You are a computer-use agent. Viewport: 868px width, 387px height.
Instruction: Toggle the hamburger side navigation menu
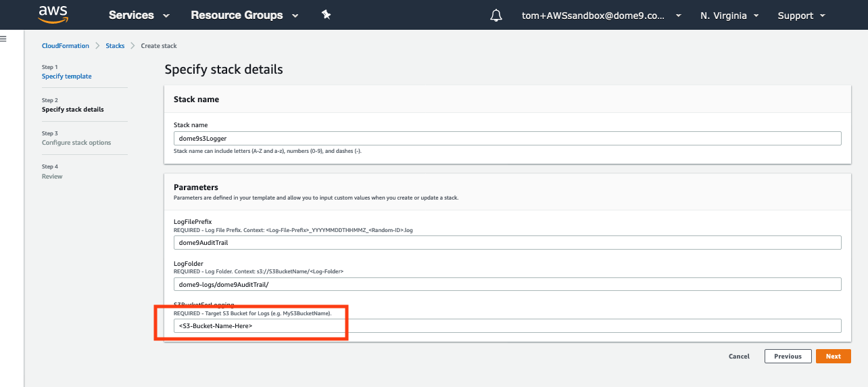point(3,39)
